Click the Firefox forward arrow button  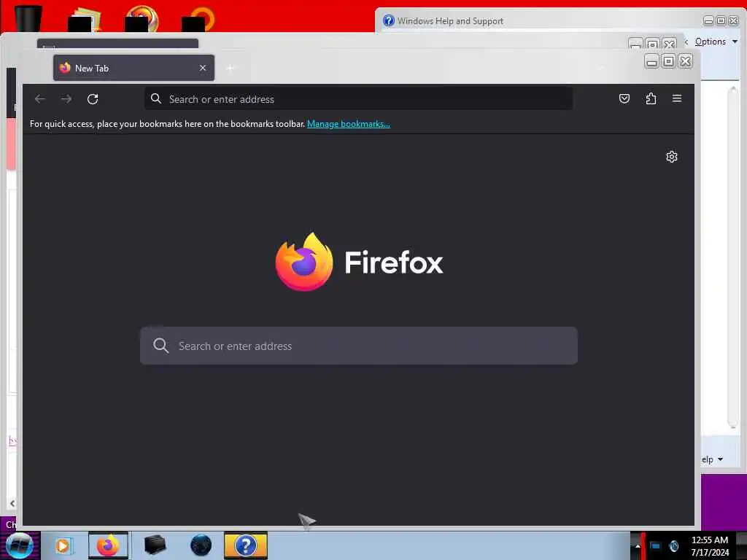(66, 99)
